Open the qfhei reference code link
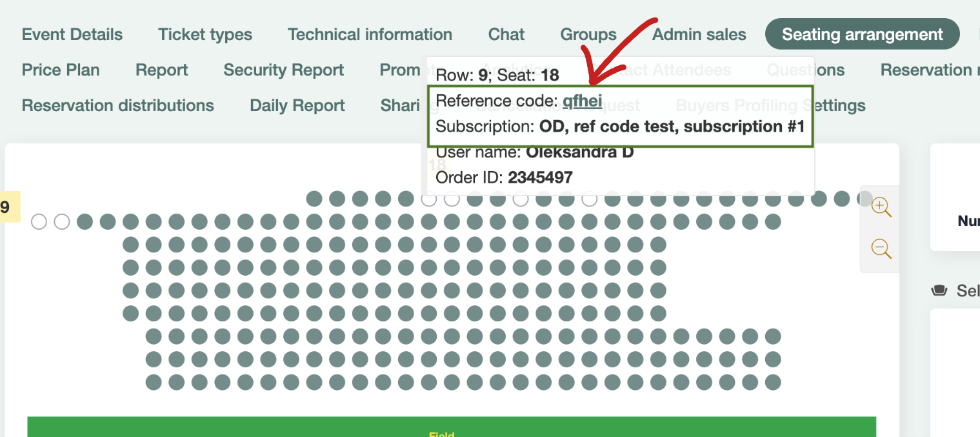This screenshot has height=437, width=980. pyautogui.click(x=583, y=101)
